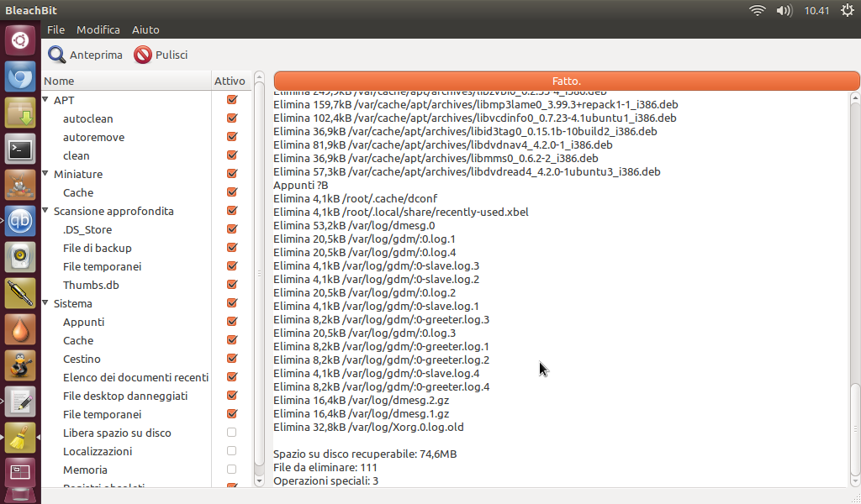Click the Fatto progress bar
This screenshot has height=504, width=861.
click(566, 81)
